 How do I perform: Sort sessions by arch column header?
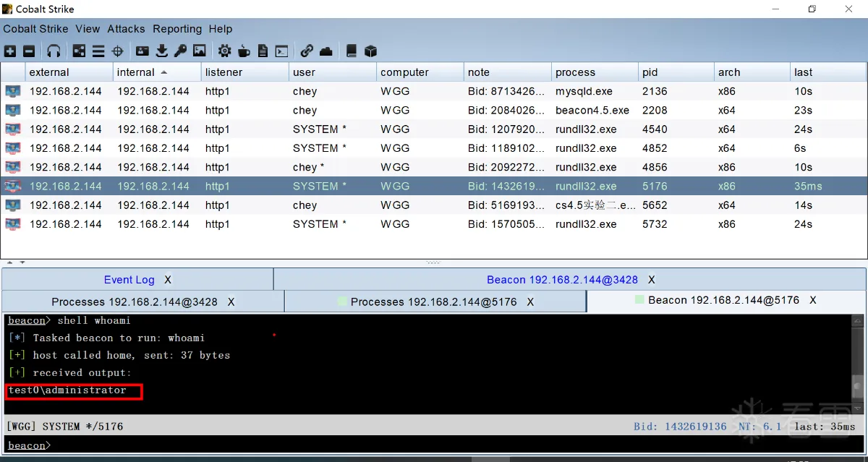click(752, 72)
